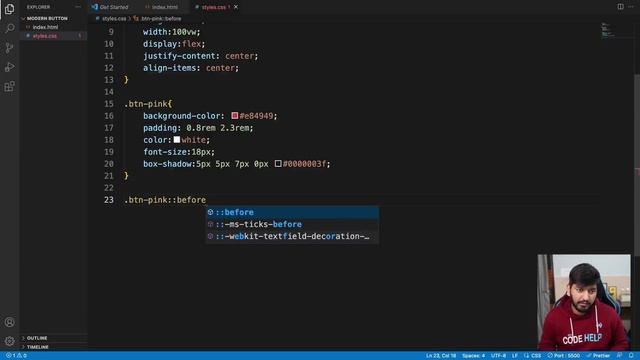The image size is (640, 360).
Task: Click Spaces: 4 indentation status entry
Action: (x=473, y=356)
